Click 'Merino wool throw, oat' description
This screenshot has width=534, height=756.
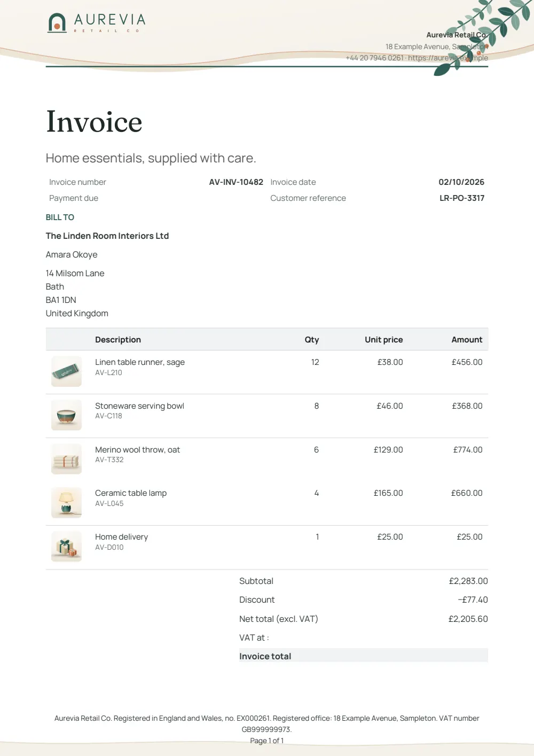tap(137, 450)
